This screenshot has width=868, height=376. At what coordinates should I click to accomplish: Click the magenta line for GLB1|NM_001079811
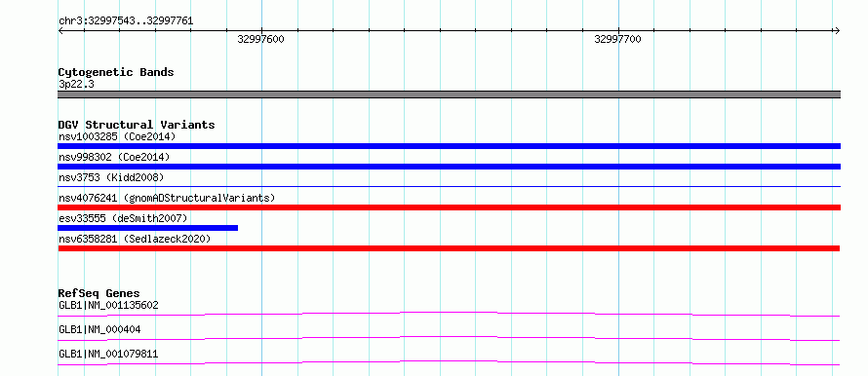tap(449, 362)
